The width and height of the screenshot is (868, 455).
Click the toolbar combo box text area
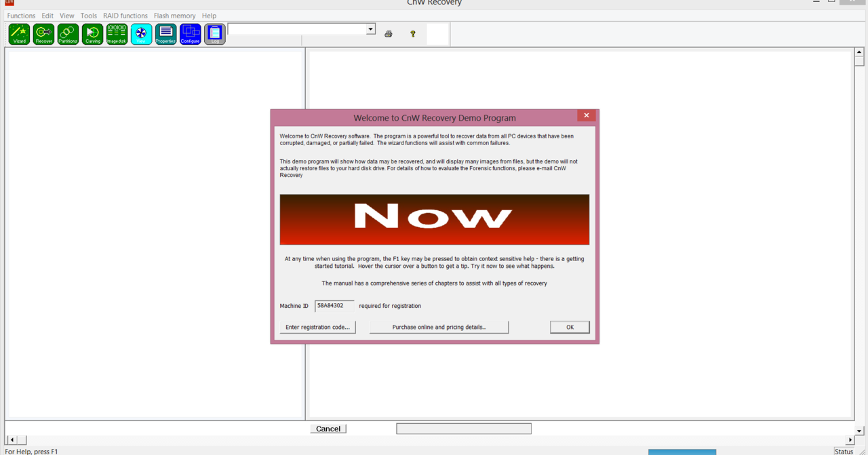click(297, 29)
